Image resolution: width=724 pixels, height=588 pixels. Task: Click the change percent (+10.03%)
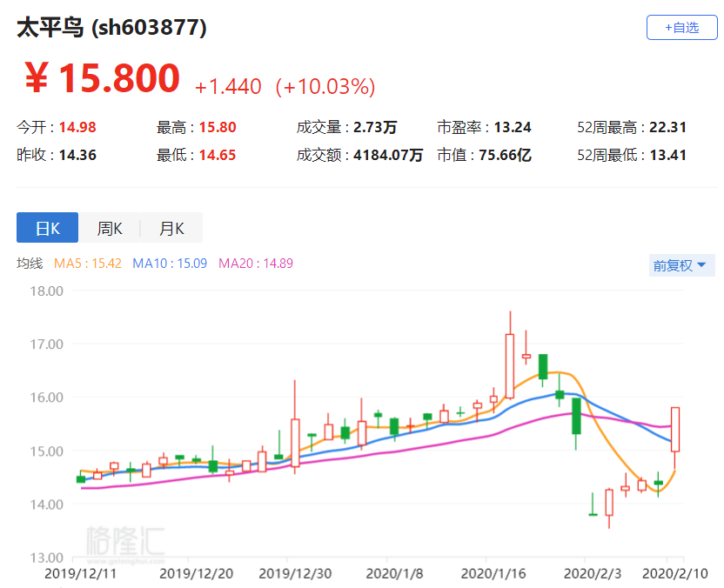(325, 87)
